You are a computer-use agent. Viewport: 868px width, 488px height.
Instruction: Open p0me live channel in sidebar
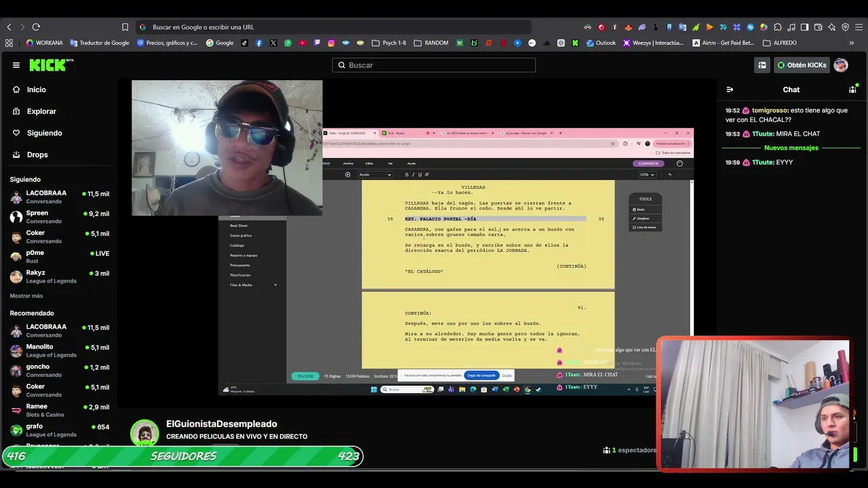pos(59,256)
